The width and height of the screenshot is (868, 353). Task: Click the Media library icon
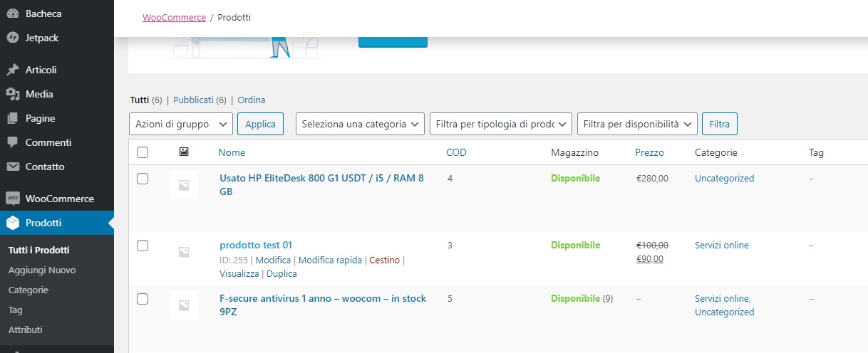[12, 94]
